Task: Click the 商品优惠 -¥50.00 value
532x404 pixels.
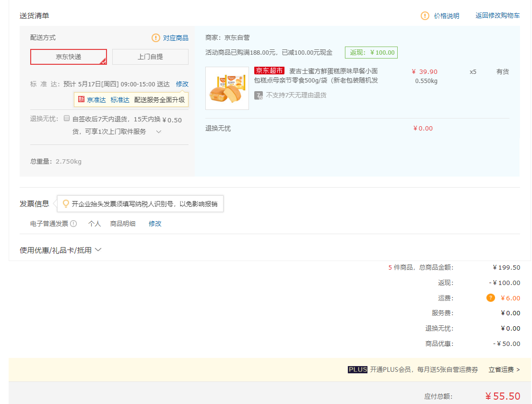Action: [507, 344]
